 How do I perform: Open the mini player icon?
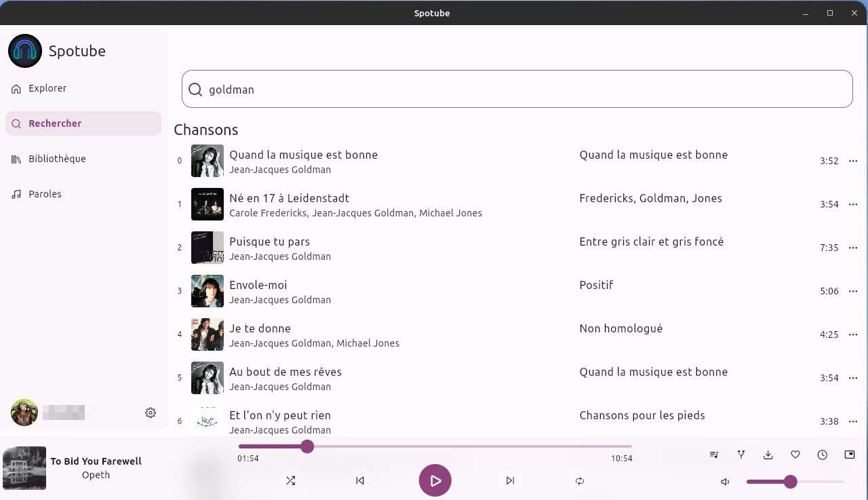850,455
